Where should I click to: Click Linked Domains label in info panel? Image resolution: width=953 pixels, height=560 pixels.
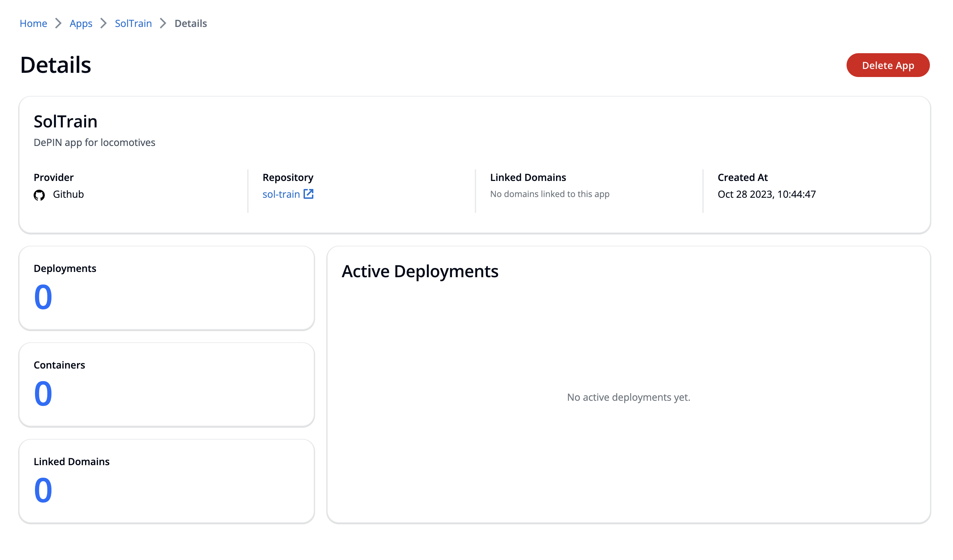click(x=528, y=177)
